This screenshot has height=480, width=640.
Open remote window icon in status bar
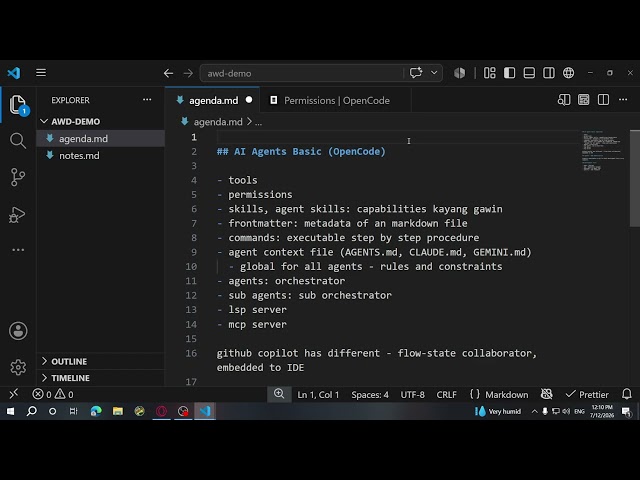pyautogui.click(x=13, y=394)
